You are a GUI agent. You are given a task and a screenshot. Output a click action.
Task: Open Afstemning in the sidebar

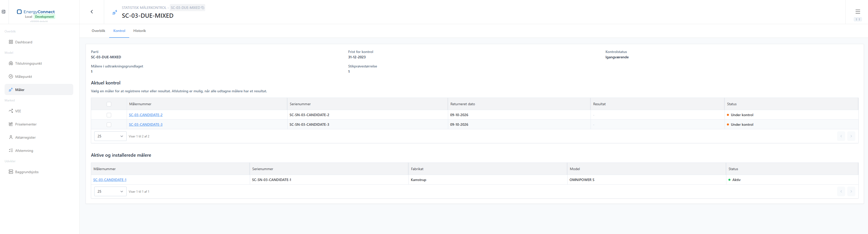(39, 151)
